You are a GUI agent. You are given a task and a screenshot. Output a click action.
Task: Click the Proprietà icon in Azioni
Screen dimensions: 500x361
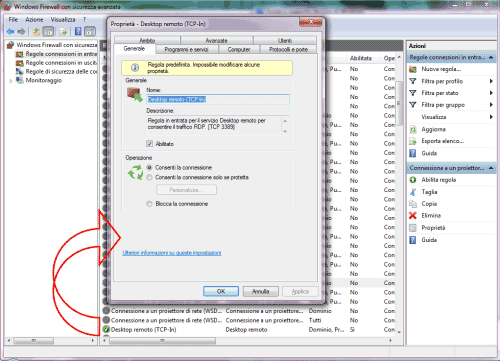click(x=413, y=228)
